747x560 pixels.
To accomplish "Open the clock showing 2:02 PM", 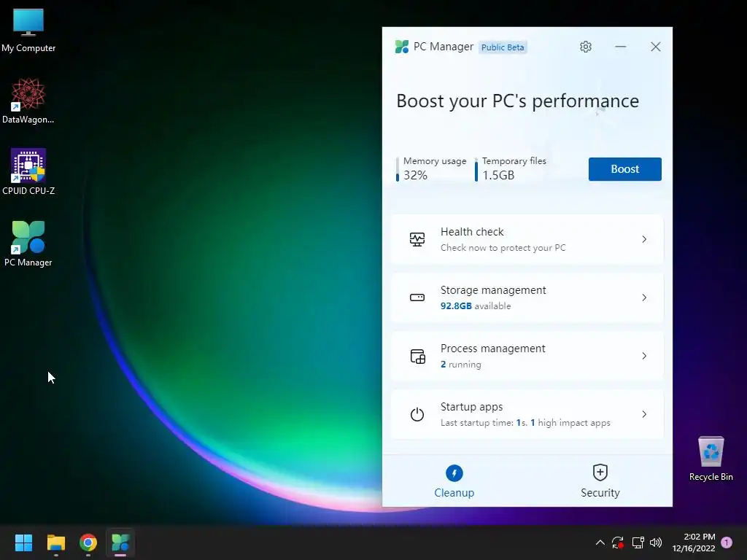I will coord(694,542).
